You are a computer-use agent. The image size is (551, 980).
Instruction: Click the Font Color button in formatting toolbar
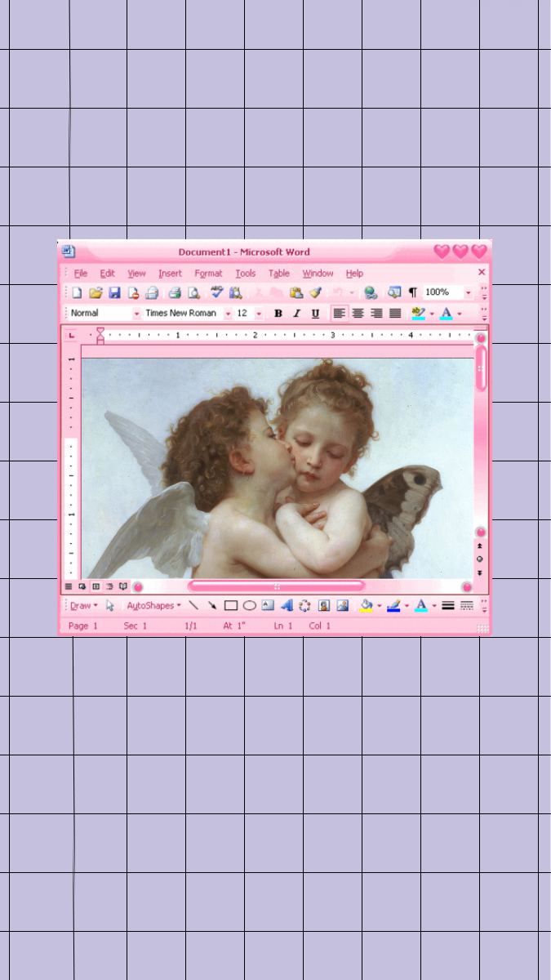pos(446,314)
